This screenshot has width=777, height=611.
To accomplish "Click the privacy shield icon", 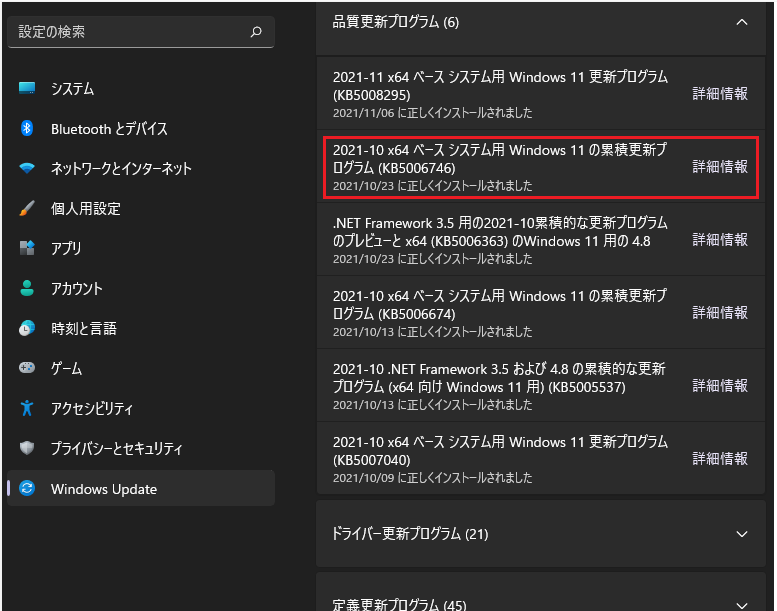I will tap(27, 448).
